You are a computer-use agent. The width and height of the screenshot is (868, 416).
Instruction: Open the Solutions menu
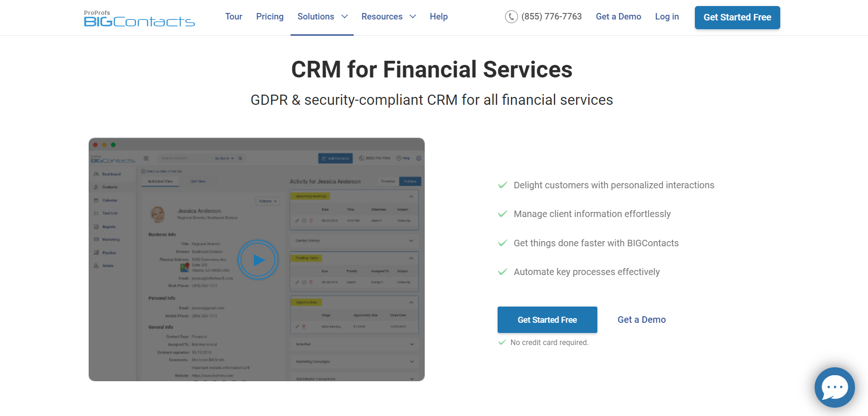316,17
